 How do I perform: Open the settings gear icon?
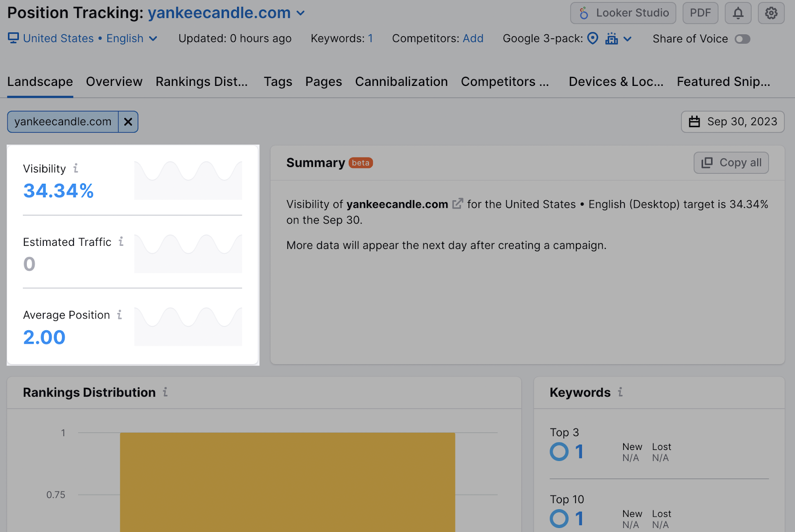click(771, 13)
